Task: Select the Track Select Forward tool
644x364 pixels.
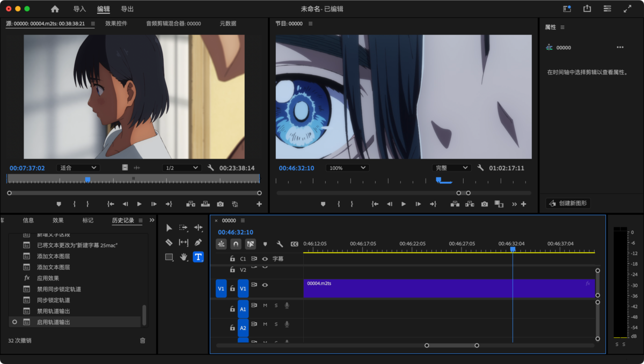Action: [184, 228]
